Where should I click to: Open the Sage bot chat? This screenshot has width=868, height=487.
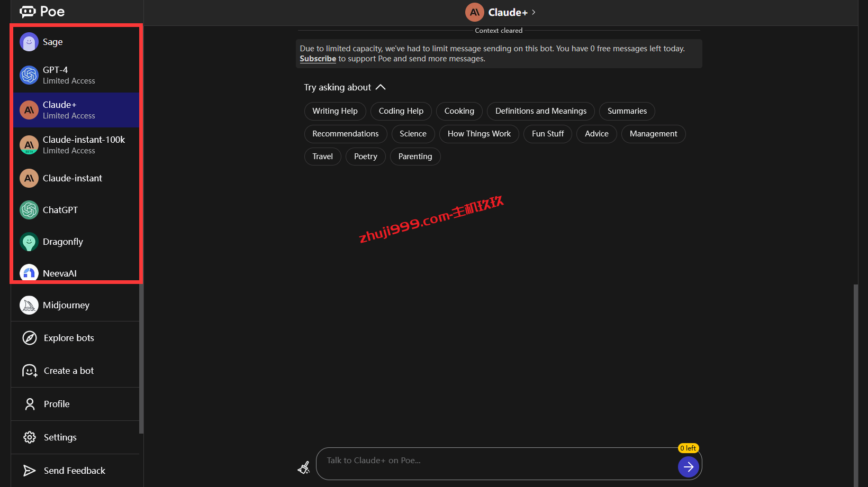[x=76, y=42]
